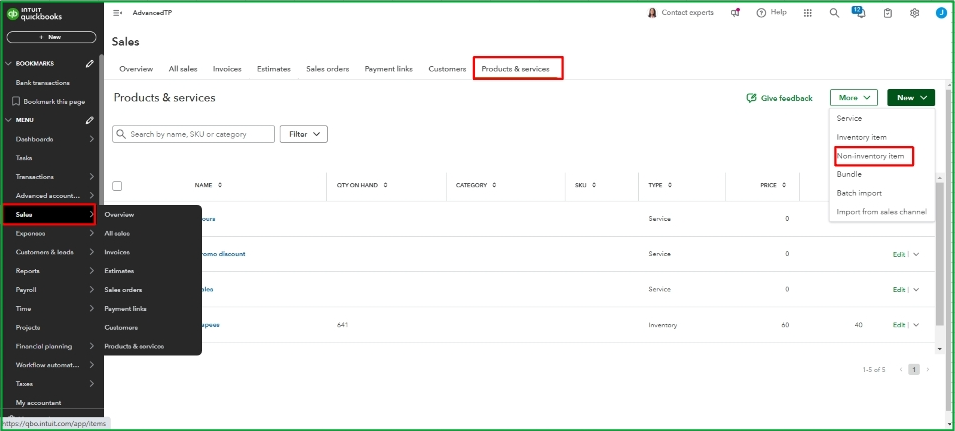Sort by the Qty on hand column
This screenshot has height=431, width=955.
386,185
